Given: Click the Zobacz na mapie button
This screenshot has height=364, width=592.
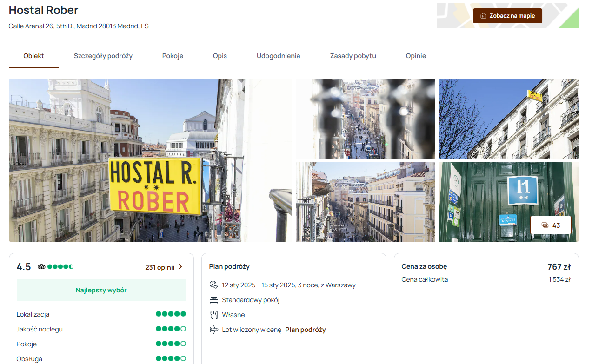Looking at the screenshot, I should click(x=507, y=16).
